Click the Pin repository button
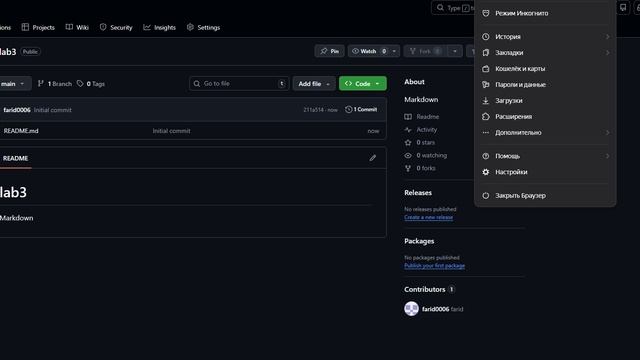The image size is (640, 360). (329, 51)
